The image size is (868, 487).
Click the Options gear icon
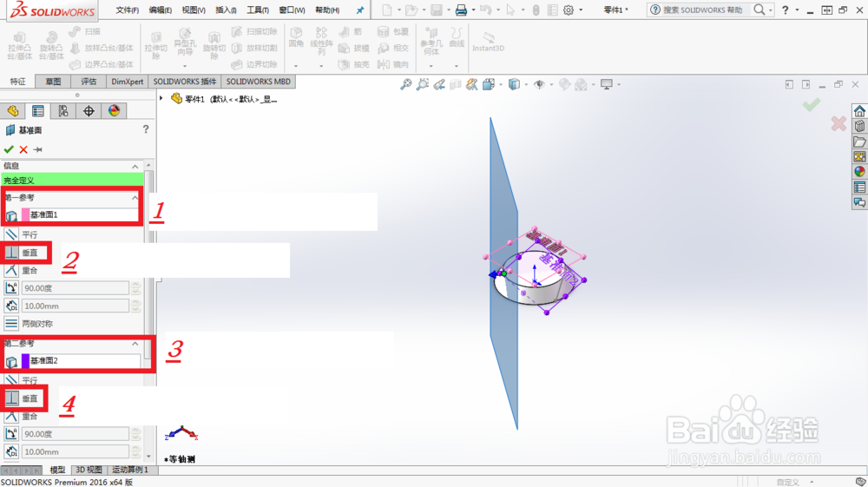pos(569,10)
